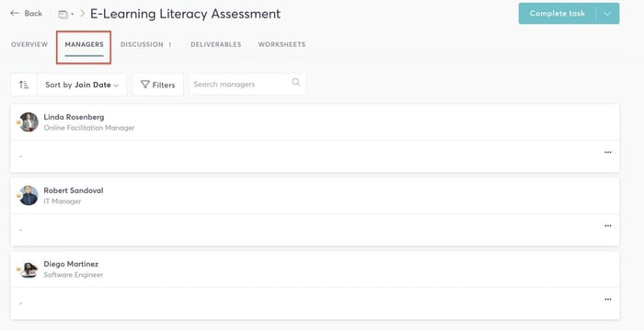Image resolution: width=644 pixels, height=331 pixels.
Task: Toggle the sort order direction icon
Action: pos(24,85)
